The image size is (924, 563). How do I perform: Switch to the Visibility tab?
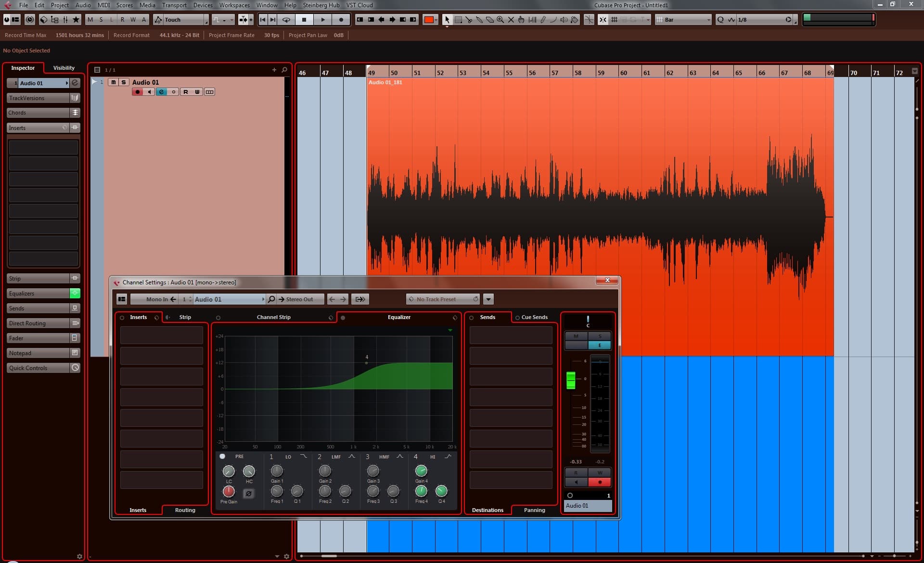64,68
